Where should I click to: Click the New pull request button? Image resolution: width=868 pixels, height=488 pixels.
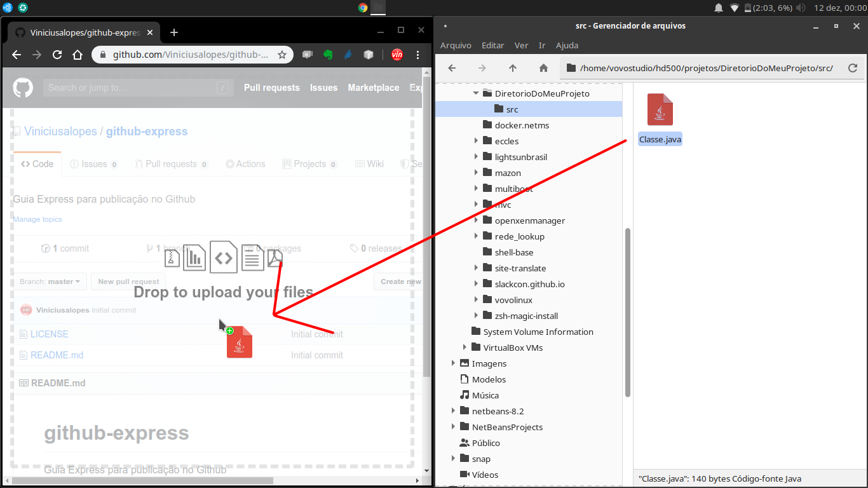(x=128, y=281)
